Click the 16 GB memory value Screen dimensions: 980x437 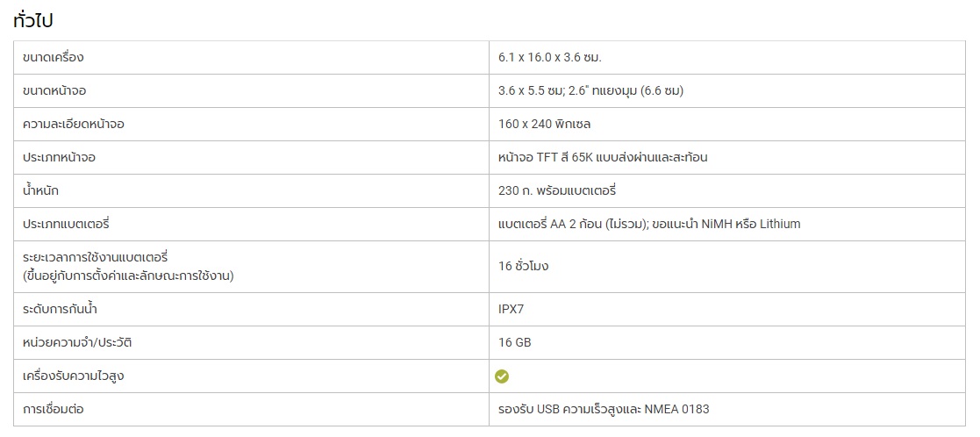[514, 342]
